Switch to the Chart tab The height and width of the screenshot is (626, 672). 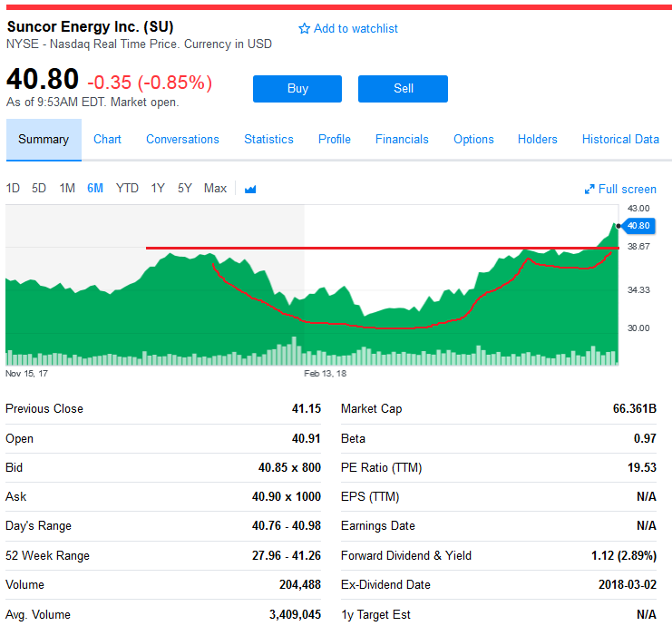[x=107, y=140]
